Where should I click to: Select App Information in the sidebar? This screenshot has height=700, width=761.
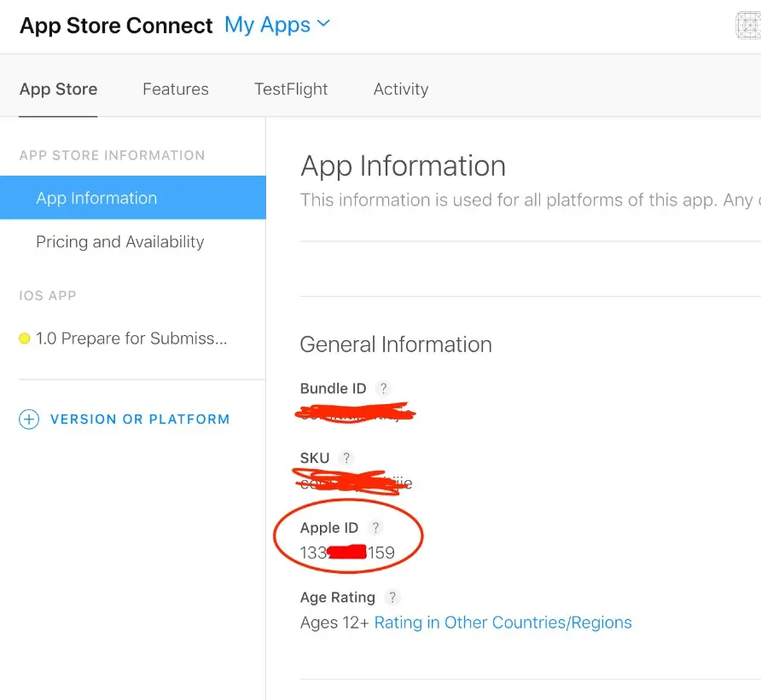[133, 198]
